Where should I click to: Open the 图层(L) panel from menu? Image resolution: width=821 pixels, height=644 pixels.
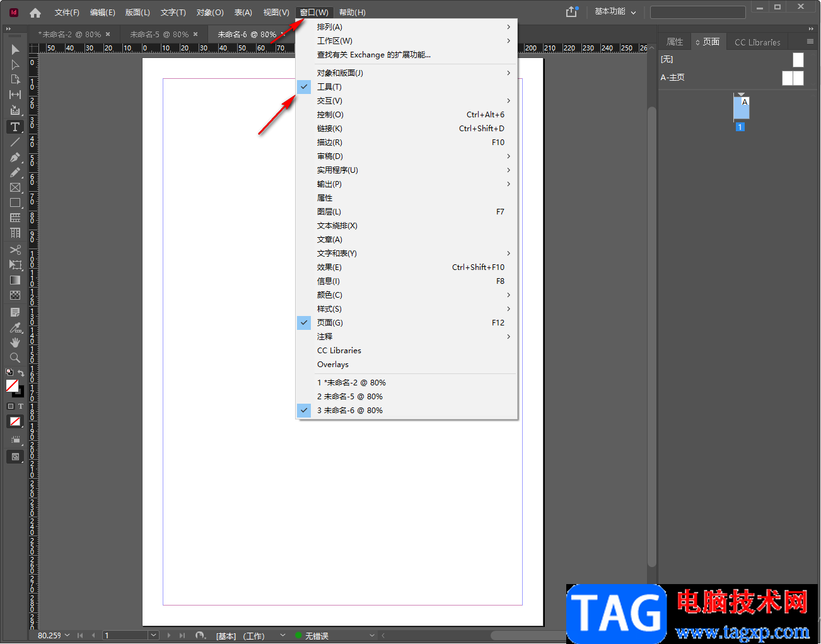coord(407,212)
